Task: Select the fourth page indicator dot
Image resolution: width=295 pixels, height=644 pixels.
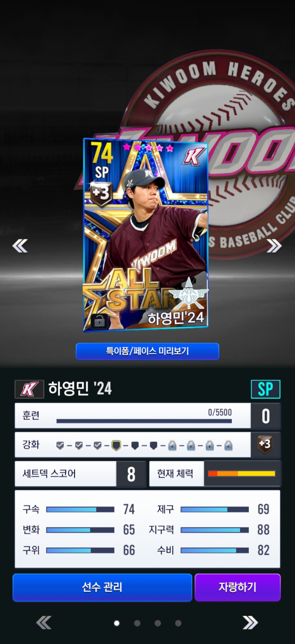Action: [x=178, y=623]
